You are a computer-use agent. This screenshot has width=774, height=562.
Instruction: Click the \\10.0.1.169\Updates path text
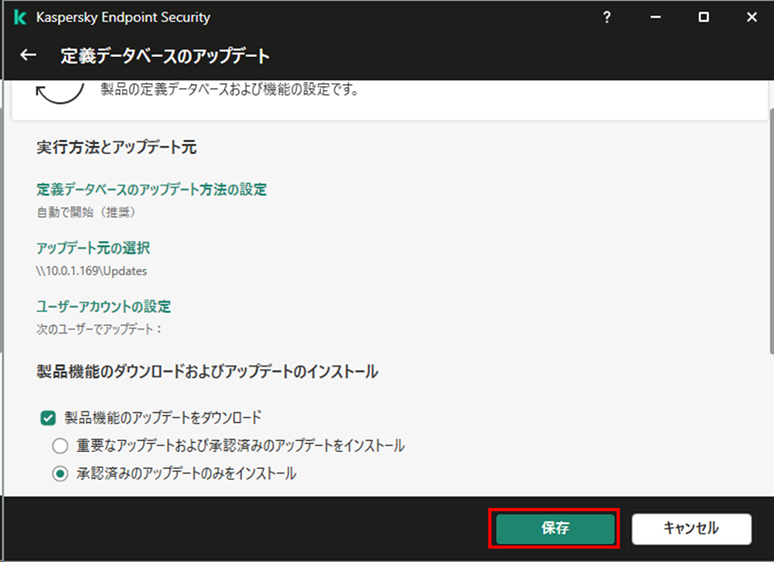[91, 271]
